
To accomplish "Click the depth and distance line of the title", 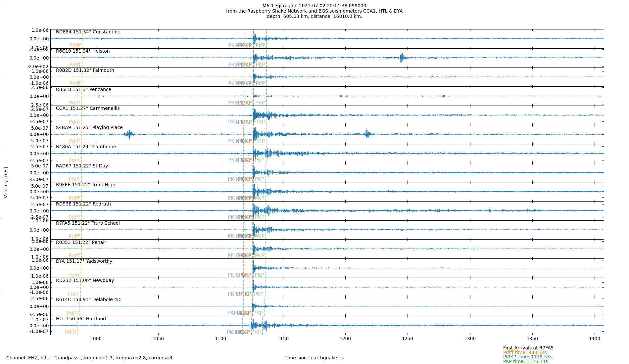I will click(314, 16).
